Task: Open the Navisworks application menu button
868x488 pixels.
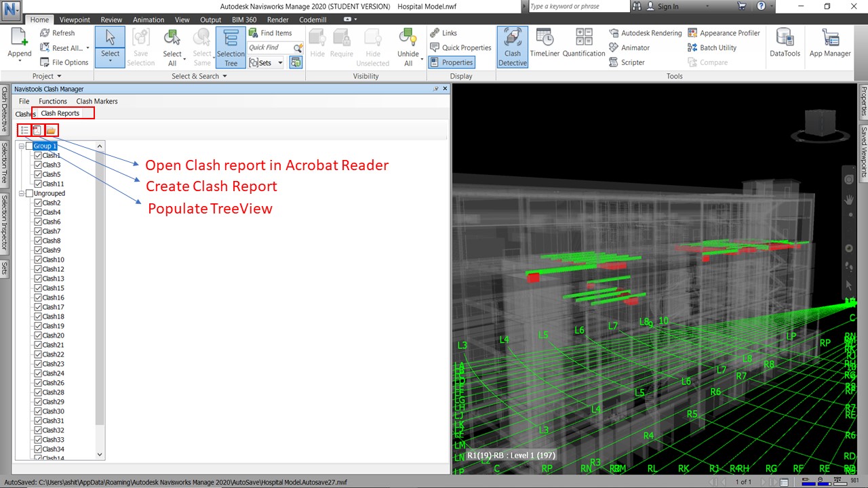Action: click(x=12, y=10)
